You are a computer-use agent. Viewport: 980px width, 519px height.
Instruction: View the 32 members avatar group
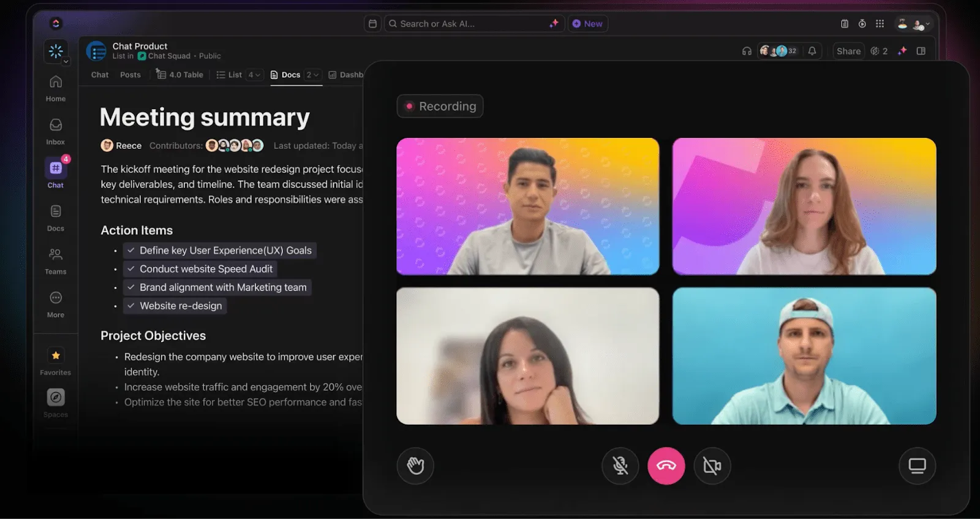[778, 51]
